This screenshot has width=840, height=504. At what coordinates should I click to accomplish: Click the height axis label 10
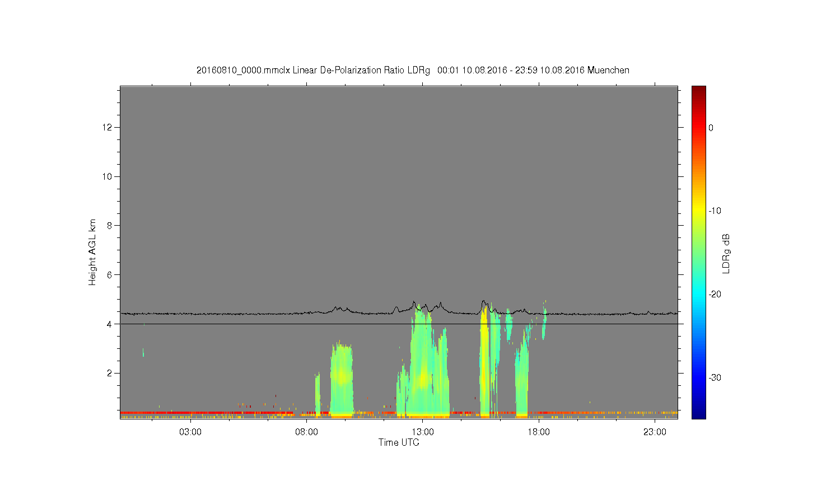click(108, 176)
